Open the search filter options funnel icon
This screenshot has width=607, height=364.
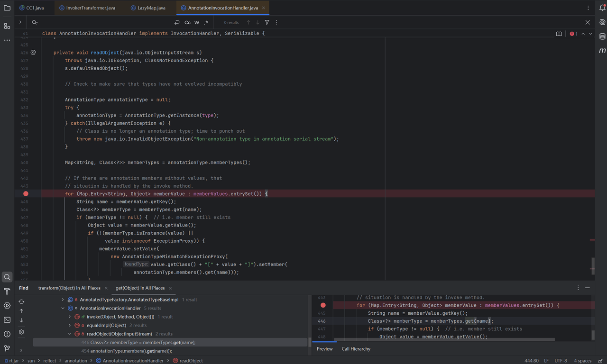(267, 22)
